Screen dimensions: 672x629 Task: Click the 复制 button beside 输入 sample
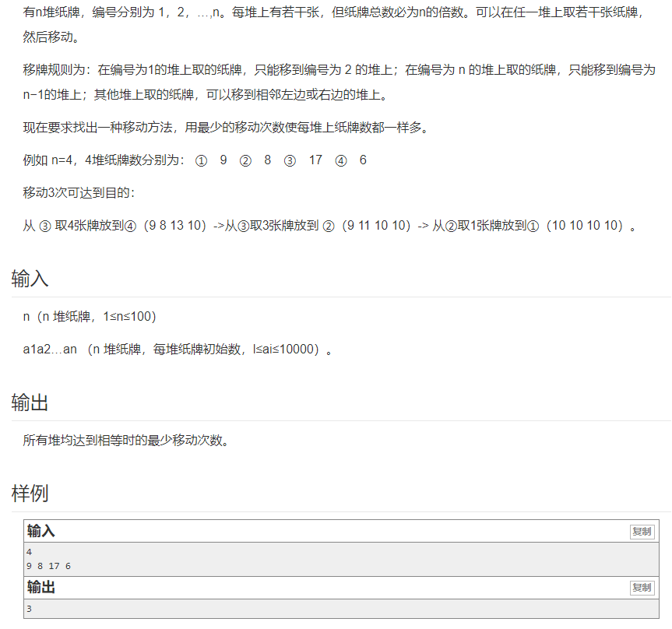642,532
